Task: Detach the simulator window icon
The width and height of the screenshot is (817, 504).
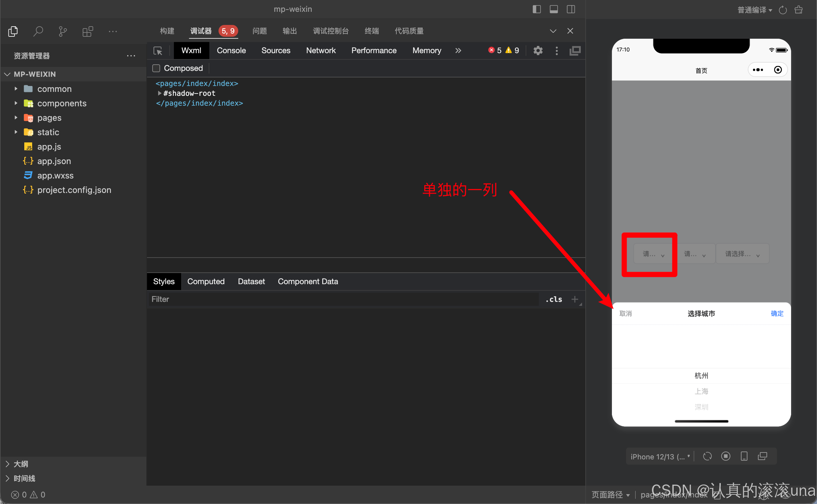Action: (x=762, y=456)
